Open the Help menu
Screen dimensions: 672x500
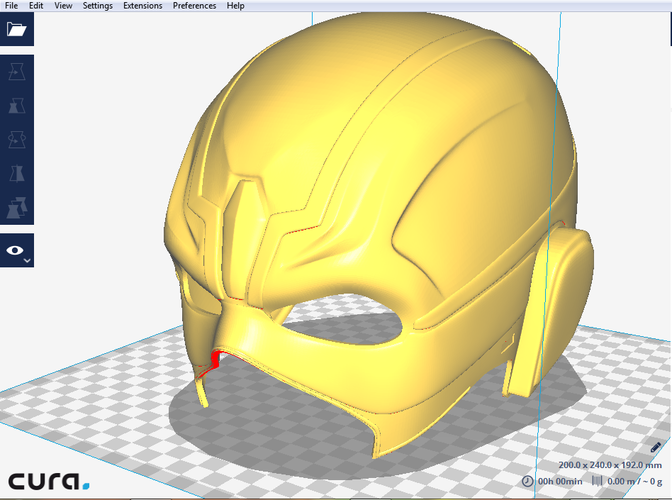235,6
